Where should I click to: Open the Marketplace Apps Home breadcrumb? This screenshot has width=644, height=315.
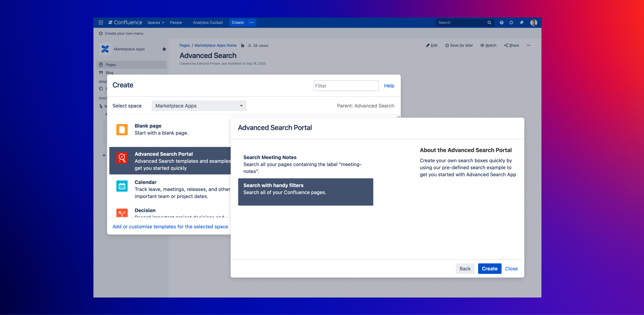point(216,45)
